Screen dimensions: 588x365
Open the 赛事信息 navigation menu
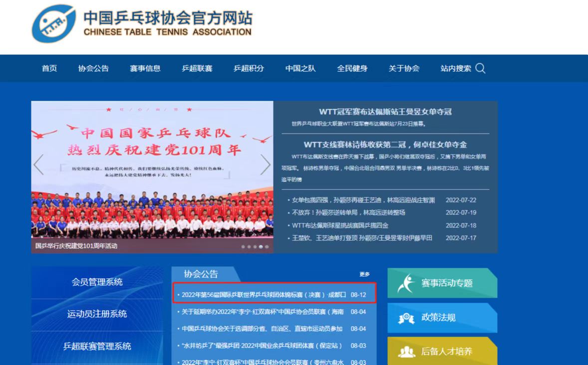pos(145,68)
